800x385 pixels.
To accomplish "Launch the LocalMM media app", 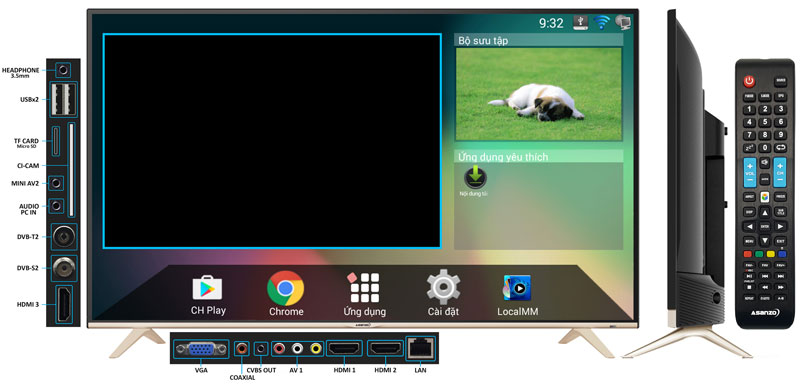I will pos(517,288).
